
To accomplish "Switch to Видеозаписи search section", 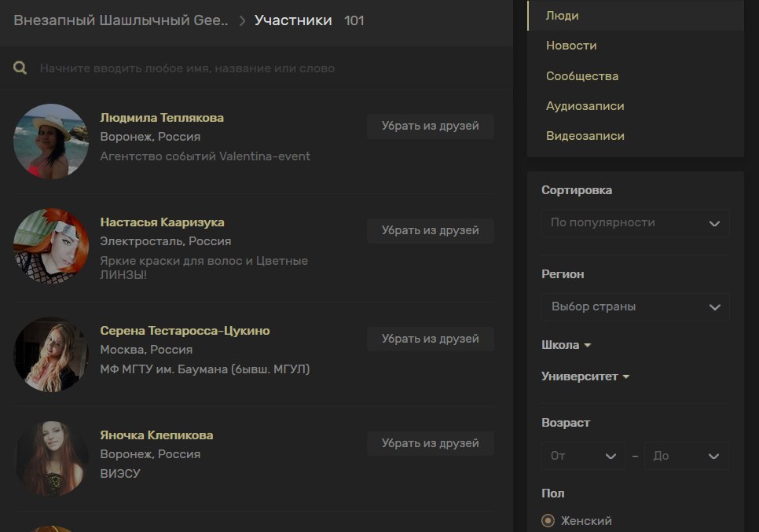I will tap(635, 136).
